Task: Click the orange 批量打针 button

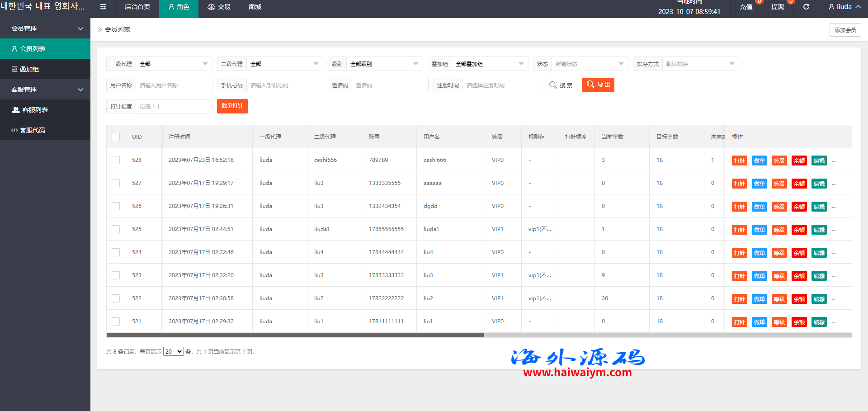Action: [232, 106]
